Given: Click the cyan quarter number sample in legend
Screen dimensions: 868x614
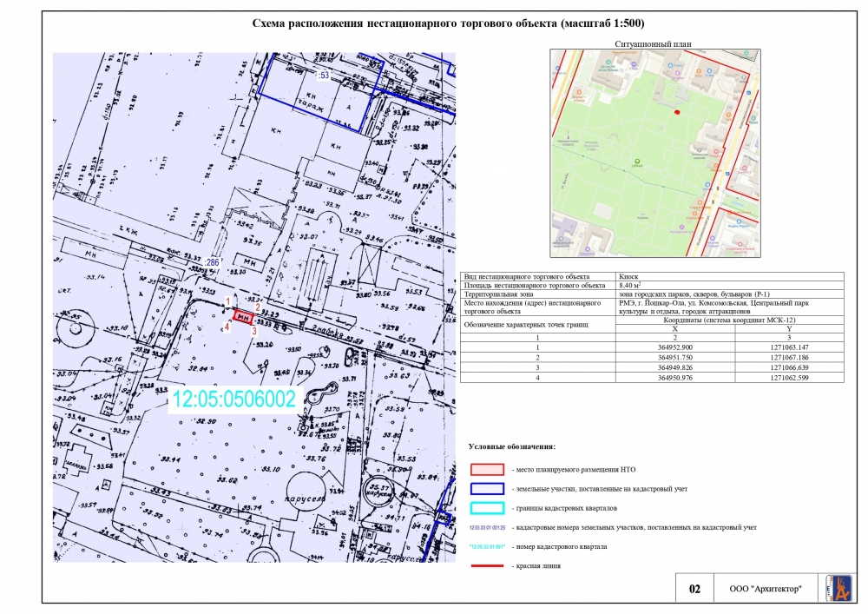Looking at the screenshot, I should pos(486,546).
